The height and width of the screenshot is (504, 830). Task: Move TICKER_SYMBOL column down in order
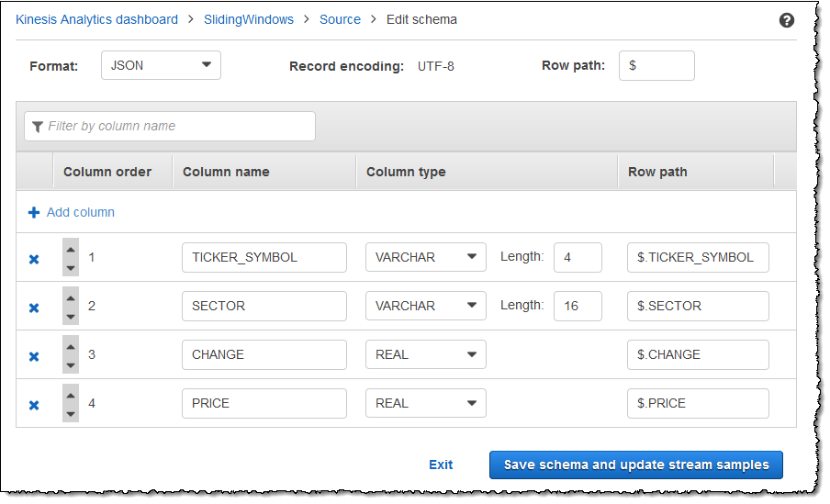pyautogui.click(x=71, y=267)
